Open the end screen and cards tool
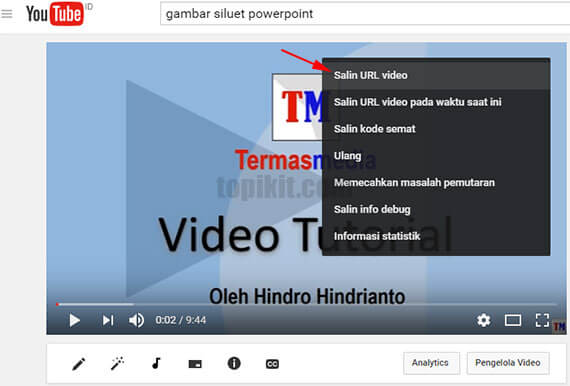Viewport: 570px width, 386px height. click(195, 364)
